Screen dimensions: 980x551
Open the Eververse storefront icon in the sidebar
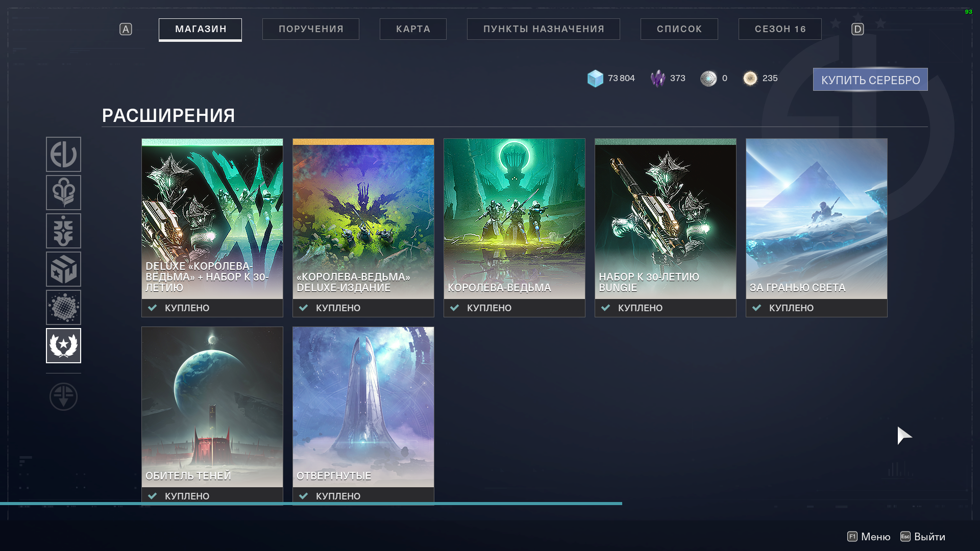pos(63,154)
